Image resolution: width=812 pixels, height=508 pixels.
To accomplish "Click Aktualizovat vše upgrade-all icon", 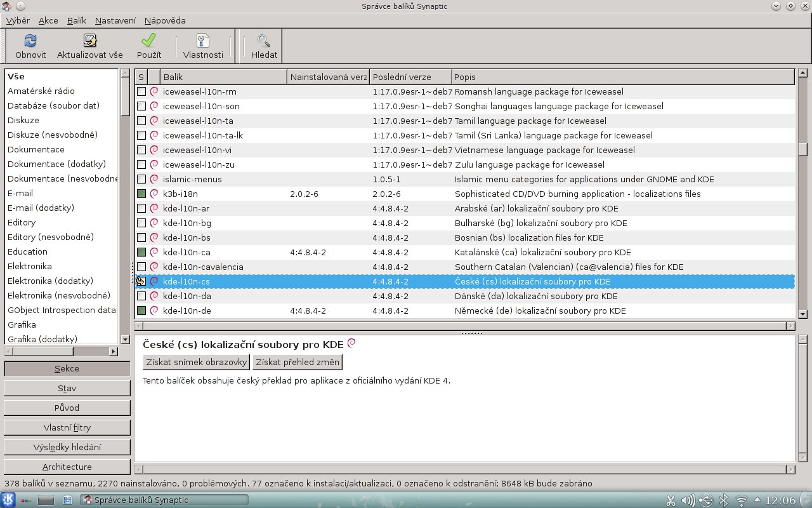I will coord(90,41).
